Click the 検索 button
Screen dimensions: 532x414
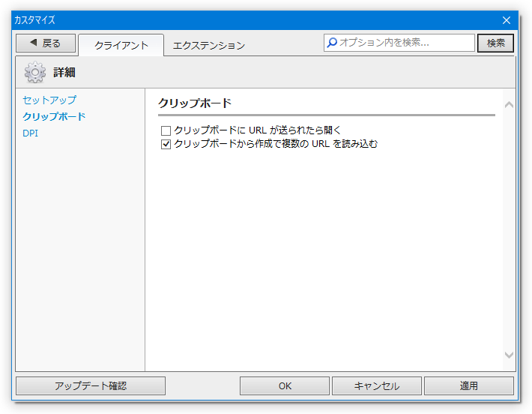(x=495, y=43)
